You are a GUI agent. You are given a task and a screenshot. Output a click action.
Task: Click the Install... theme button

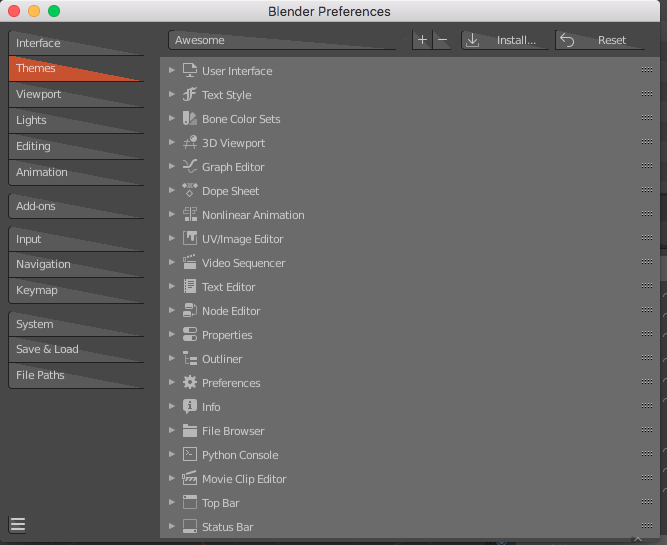pos(505,40)
